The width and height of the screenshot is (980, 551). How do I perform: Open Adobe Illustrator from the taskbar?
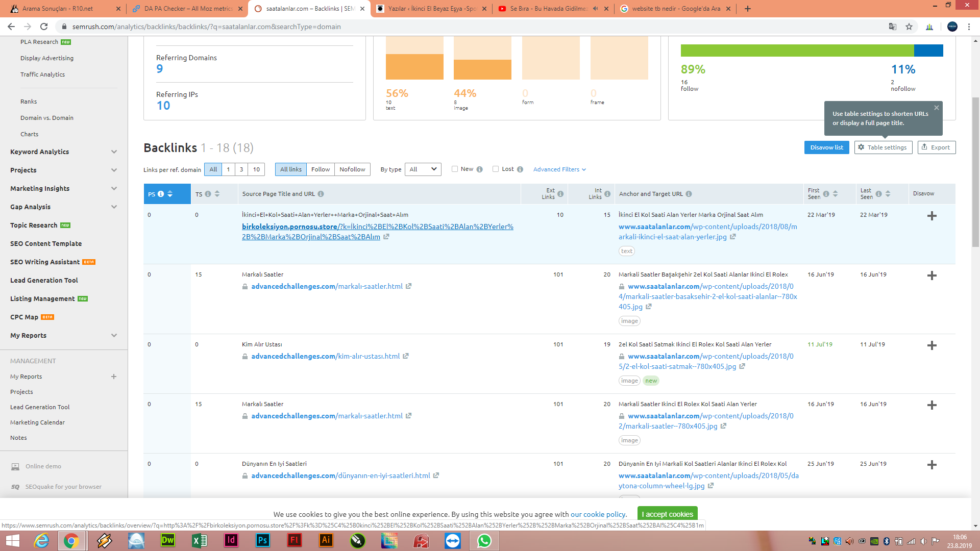point(326,540)
